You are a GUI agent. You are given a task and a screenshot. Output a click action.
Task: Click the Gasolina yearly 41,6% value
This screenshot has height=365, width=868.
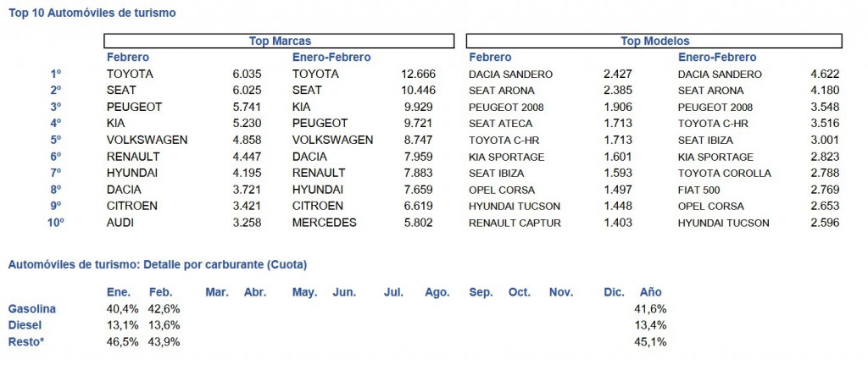point(650,308)
